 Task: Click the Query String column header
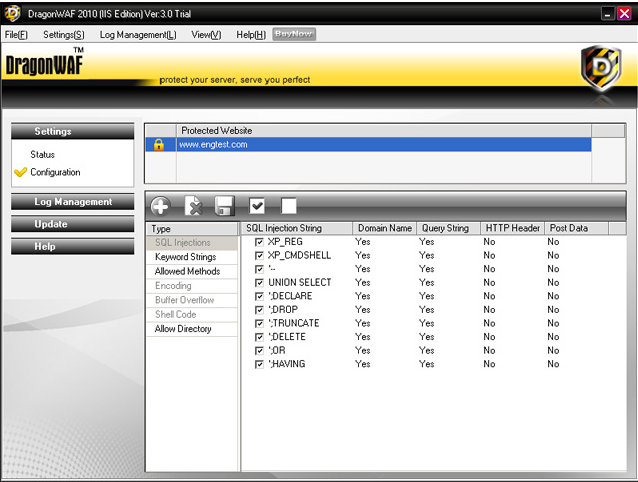point(448,228)
